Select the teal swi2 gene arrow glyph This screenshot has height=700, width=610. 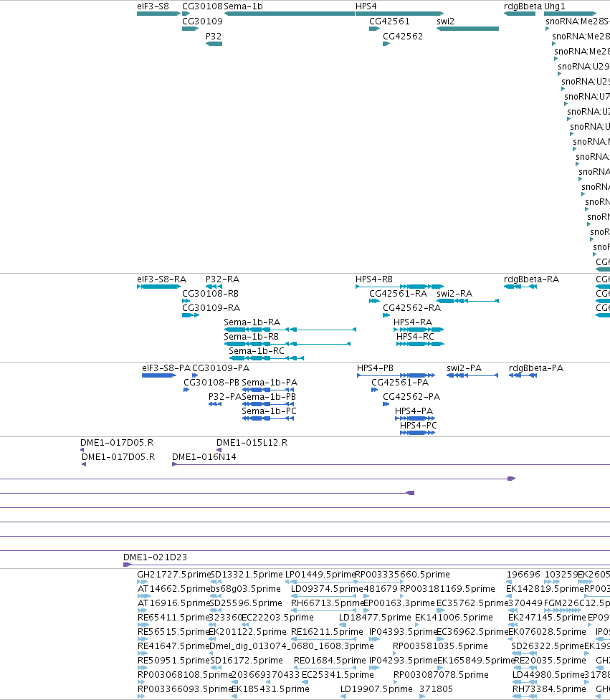[x=467, y=29]
